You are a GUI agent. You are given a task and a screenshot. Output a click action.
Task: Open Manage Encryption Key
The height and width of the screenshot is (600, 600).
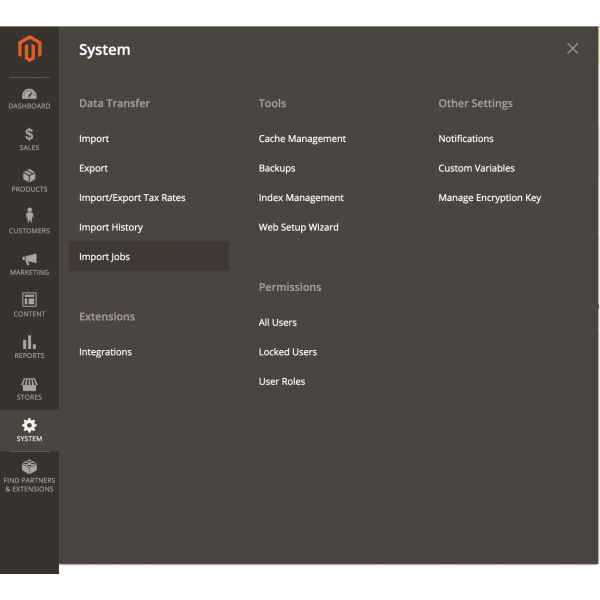pyautogui.click(x=489, y=198)
